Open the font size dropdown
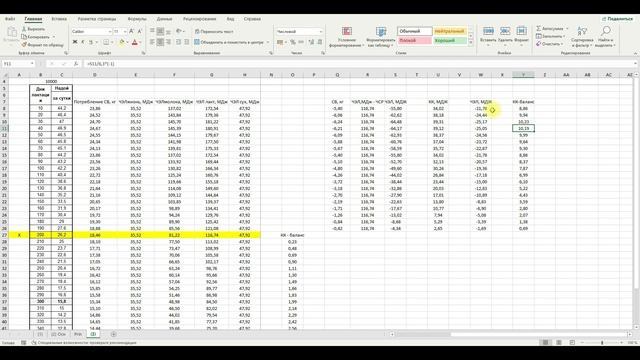Viewport: 640px width, 360px height. (125, 31)
